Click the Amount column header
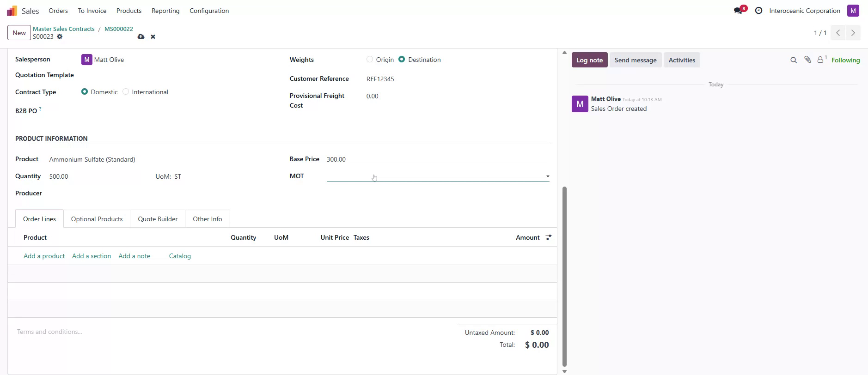868x375 pixels. point(527,237)
